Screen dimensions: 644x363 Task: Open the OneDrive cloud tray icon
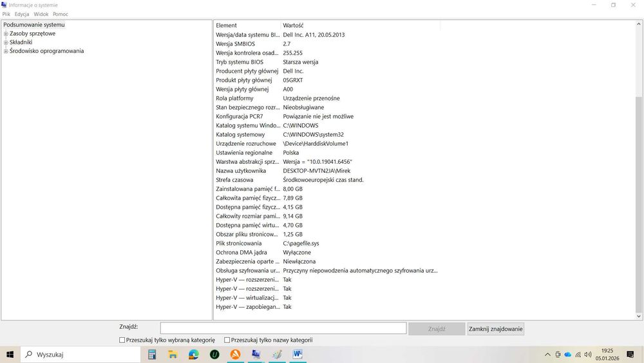click(x=568, y=355)
